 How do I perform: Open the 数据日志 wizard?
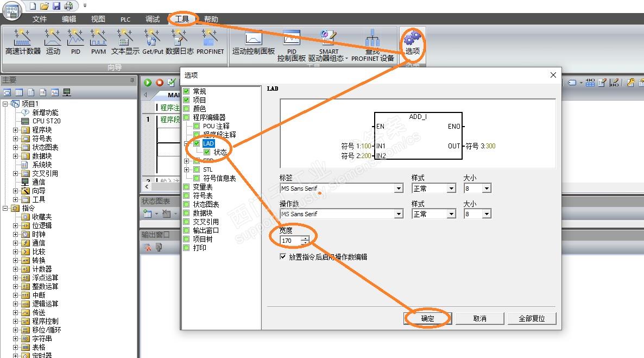180,42
